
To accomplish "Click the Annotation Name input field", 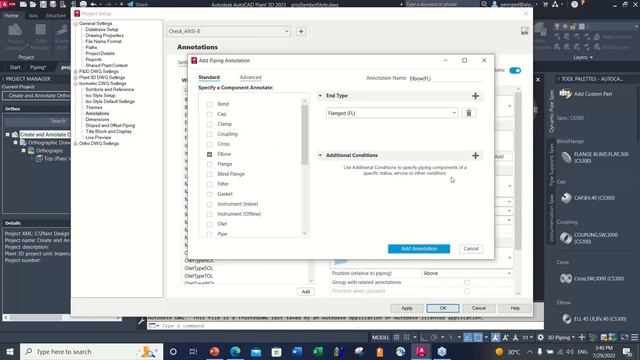I will pyautogui.click(x=446, y=78).
